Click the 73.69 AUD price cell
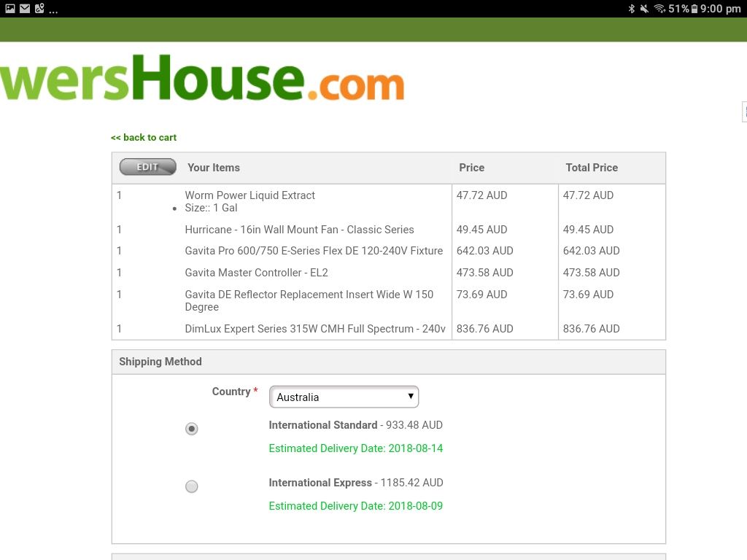 481,295
